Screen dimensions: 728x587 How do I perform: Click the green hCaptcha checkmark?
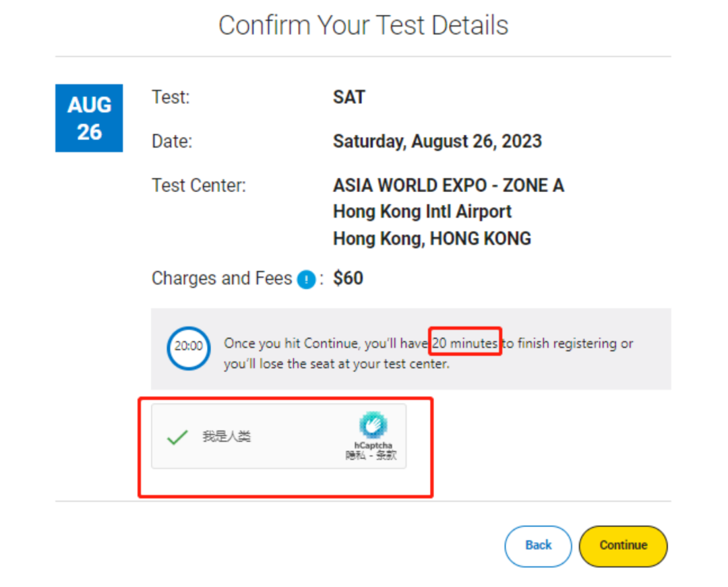click(177, 437)
